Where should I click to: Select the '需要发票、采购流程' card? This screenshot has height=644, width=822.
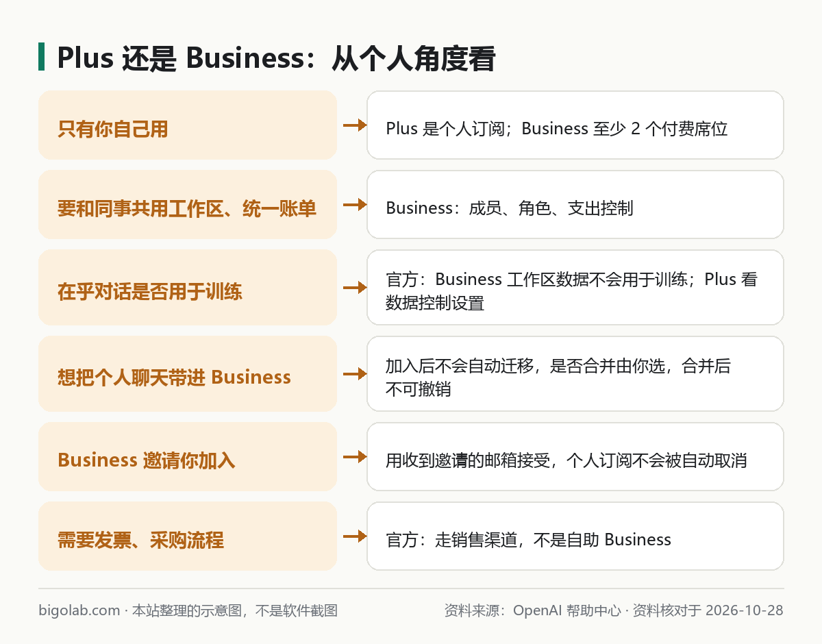pos(188,536)
